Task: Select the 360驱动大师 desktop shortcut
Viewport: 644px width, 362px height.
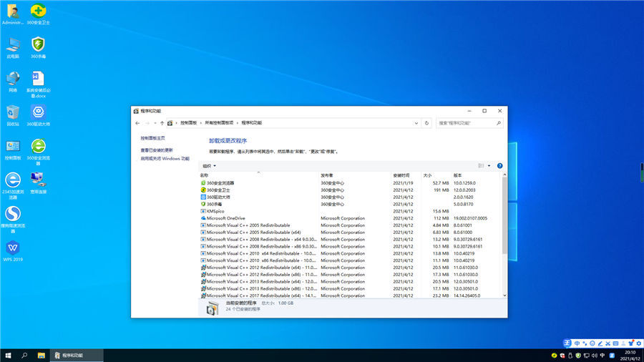Action: (38, 115)
